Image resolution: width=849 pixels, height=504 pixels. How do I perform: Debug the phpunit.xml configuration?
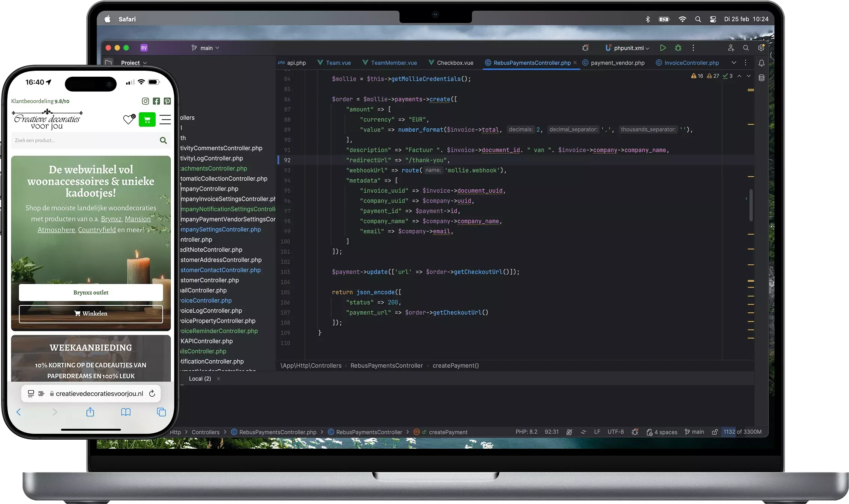(678, 48)
